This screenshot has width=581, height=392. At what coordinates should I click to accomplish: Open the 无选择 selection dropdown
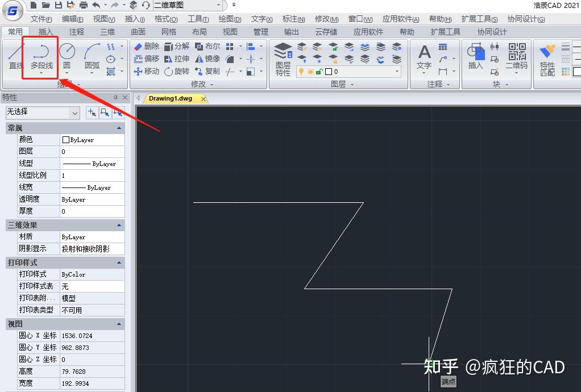(x=43, y=112)
